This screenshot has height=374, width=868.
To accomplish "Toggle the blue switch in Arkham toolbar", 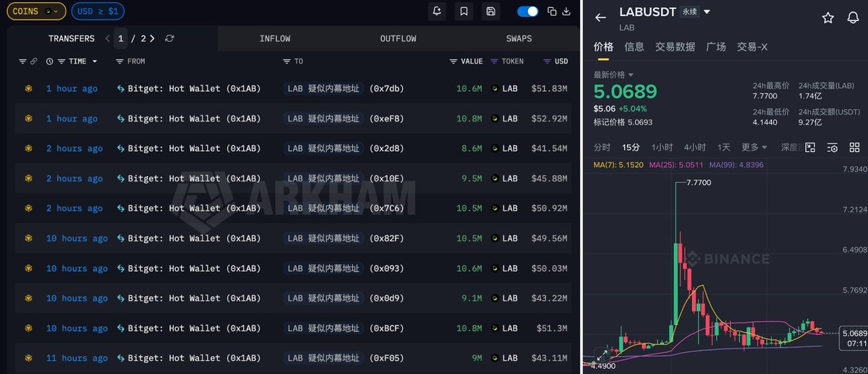I will pyautogui.click(x=528, y=11).
